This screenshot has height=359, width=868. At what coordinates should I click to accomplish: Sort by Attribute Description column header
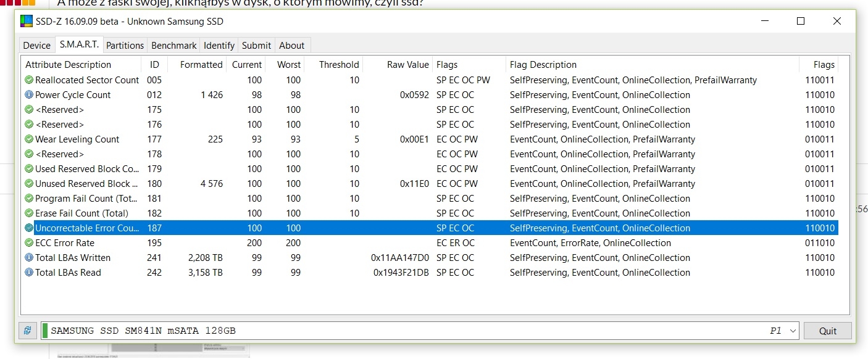(81, 65)
